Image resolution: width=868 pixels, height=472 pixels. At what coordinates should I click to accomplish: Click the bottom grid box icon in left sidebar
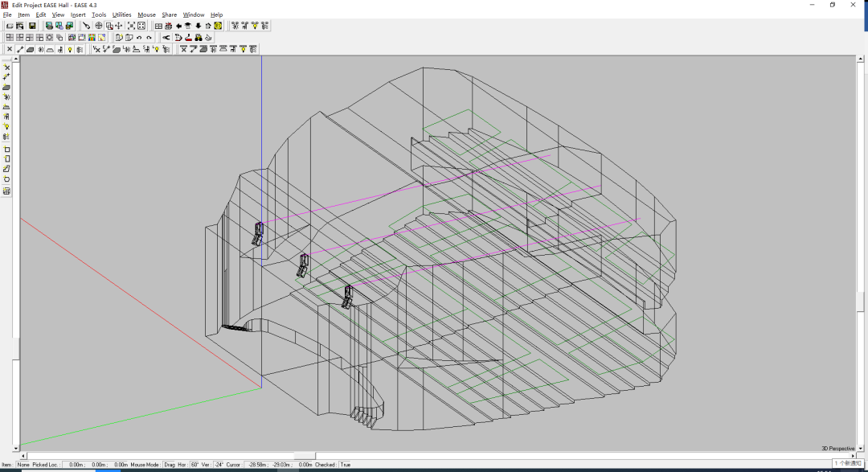pos(6,191)
